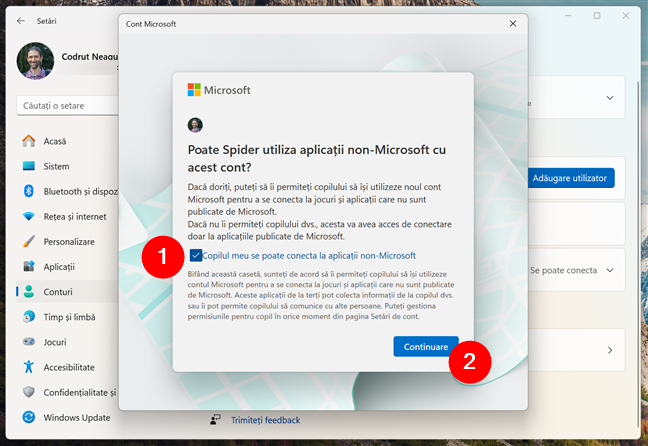Select Rețea și internet wifi icon

click(29, 216)
